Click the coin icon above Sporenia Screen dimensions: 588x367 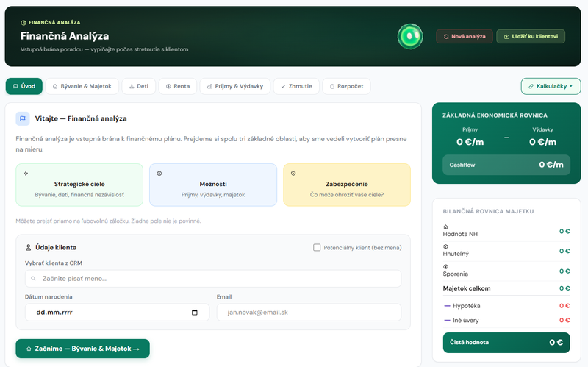[445, 267]
